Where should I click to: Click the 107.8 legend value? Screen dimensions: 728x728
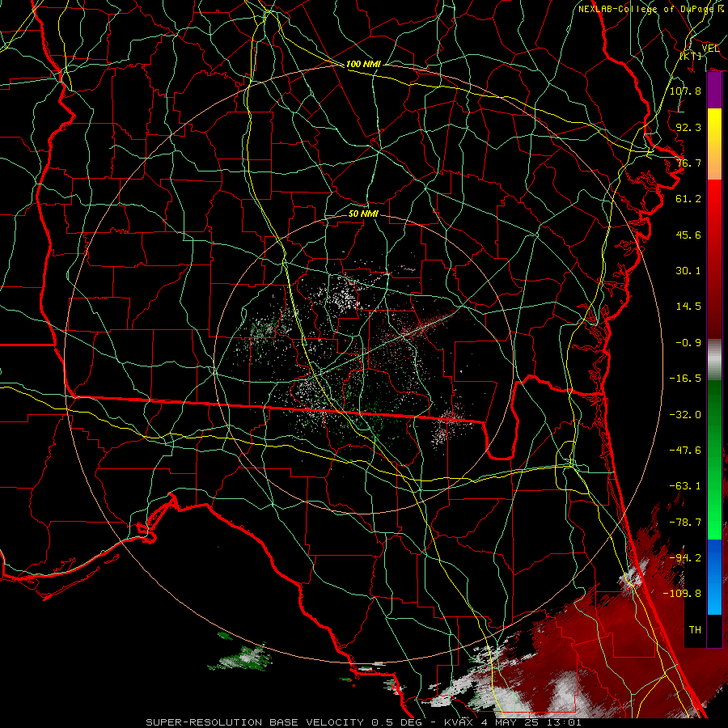point(685,91)
